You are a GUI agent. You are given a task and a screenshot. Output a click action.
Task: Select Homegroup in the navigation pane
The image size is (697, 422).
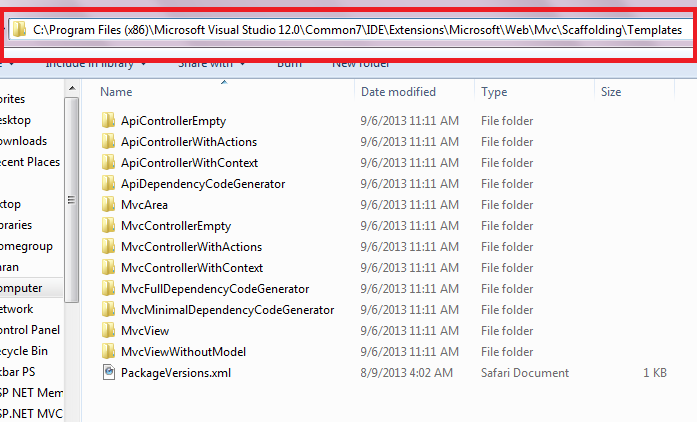pyautogui.click(x=26, y=246)
